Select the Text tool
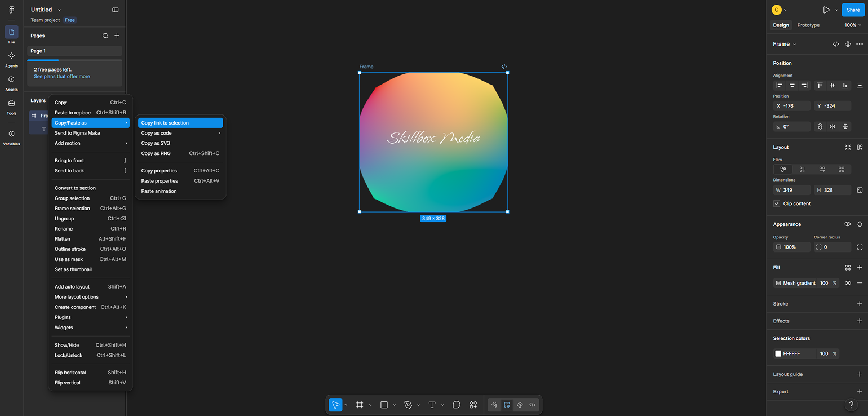 [x=432, y=405]
